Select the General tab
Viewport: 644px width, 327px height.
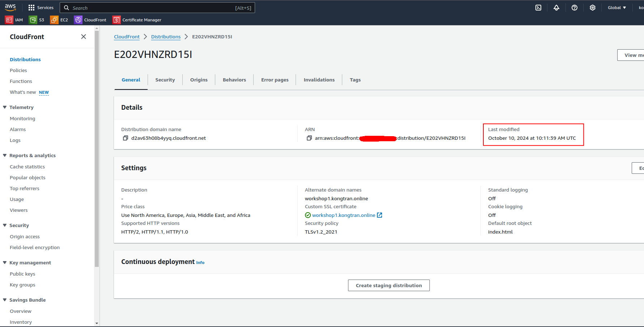tap(131, 80)
